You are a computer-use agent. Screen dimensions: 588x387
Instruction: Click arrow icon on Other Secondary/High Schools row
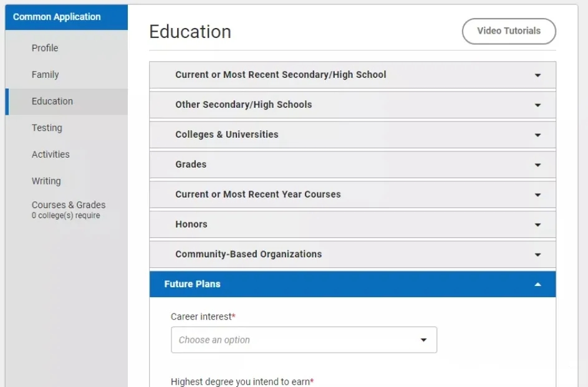537,105
